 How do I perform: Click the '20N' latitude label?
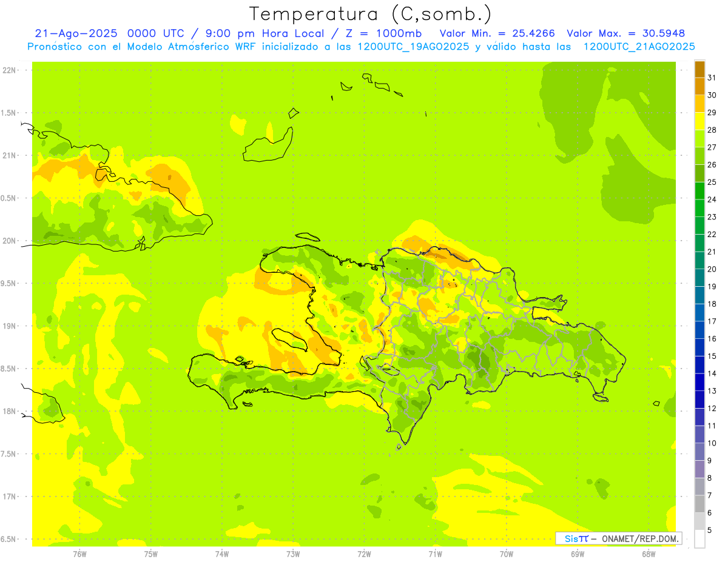point(10,241)
